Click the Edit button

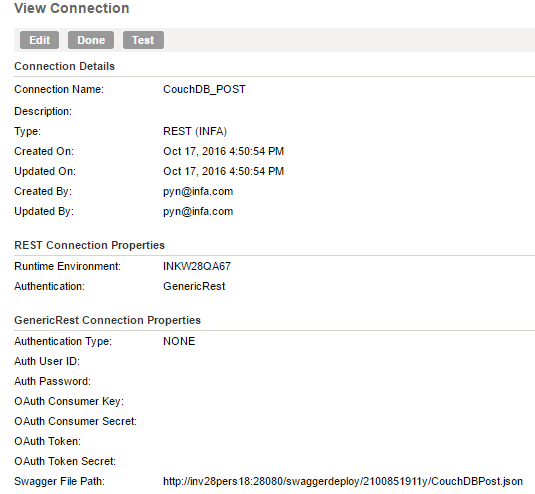(39, 40)
